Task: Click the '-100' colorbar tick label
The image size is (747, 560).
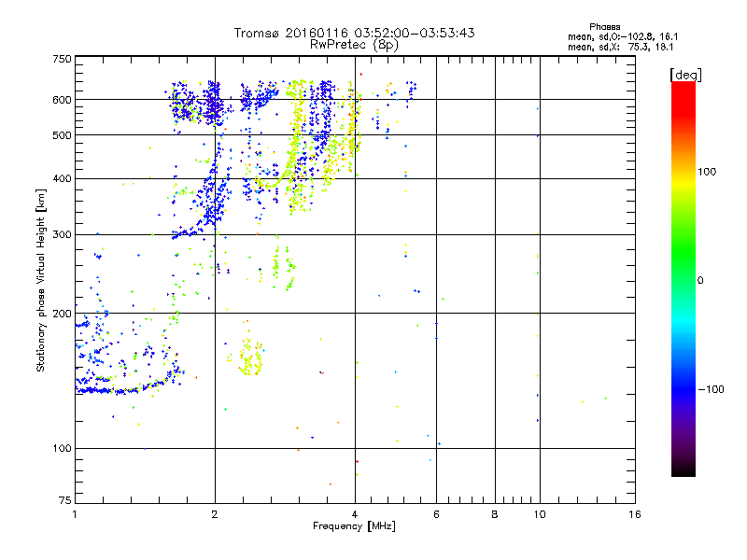Action: 711,389
